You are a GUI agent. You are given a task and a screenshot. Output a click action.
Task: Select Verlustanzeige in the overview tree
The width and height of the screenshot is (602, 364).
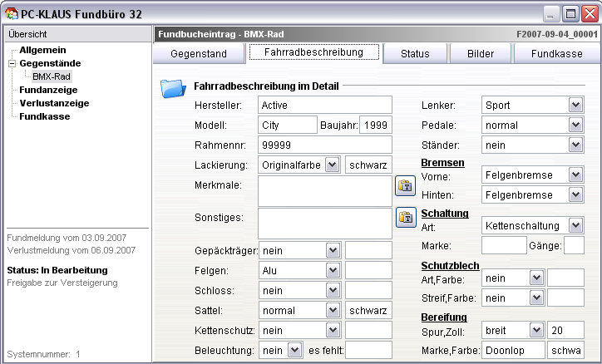[x=54, y=103]
